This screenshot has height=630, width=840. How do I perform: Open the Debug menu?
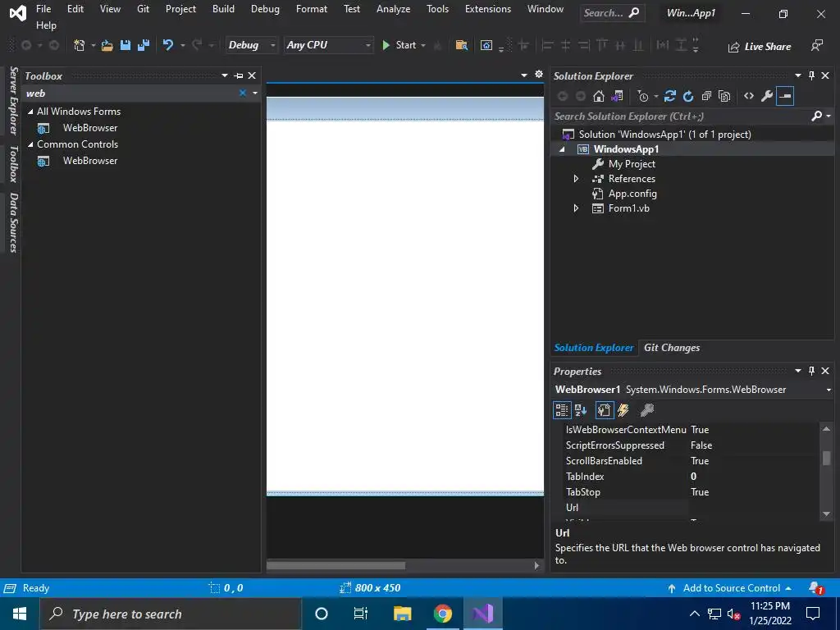(x=265, y=9)
